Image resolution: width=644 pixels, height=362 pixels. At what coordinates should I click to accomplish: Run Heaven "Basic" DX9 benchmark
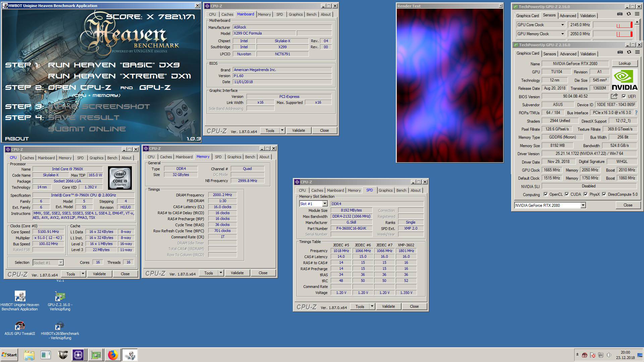tap(114, 65)
